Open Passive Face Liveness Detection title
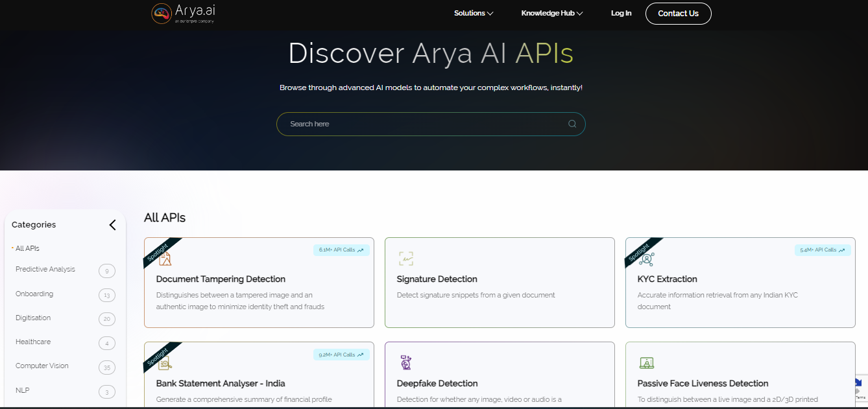 coord(703,384)
